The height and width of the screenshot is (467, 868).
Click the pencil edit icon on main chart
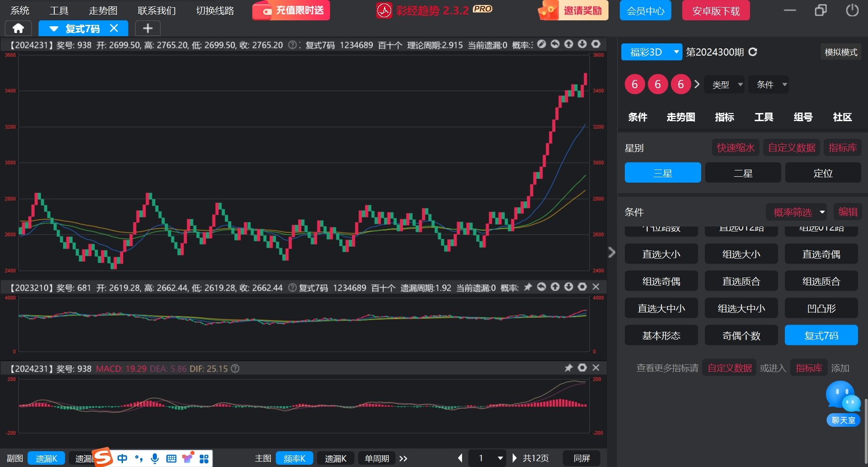(542, 44)
